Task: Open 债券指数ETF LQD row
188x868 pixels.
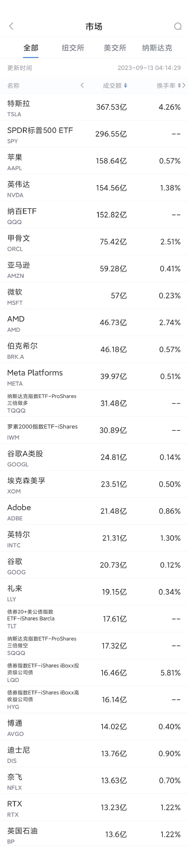Action: pyautogui.click(x=94, y=673)
